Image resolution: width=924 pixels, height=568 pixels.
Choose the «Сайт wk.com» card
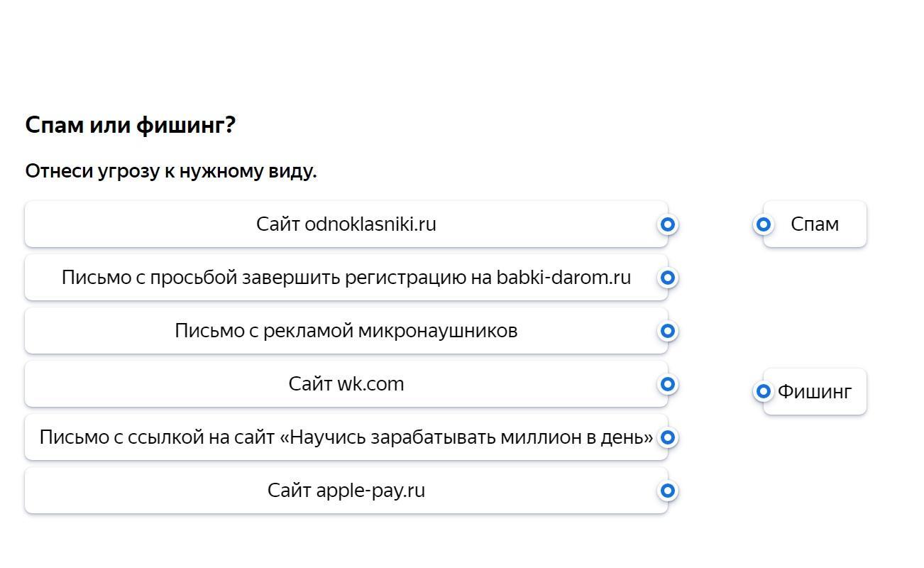point(346,384)
